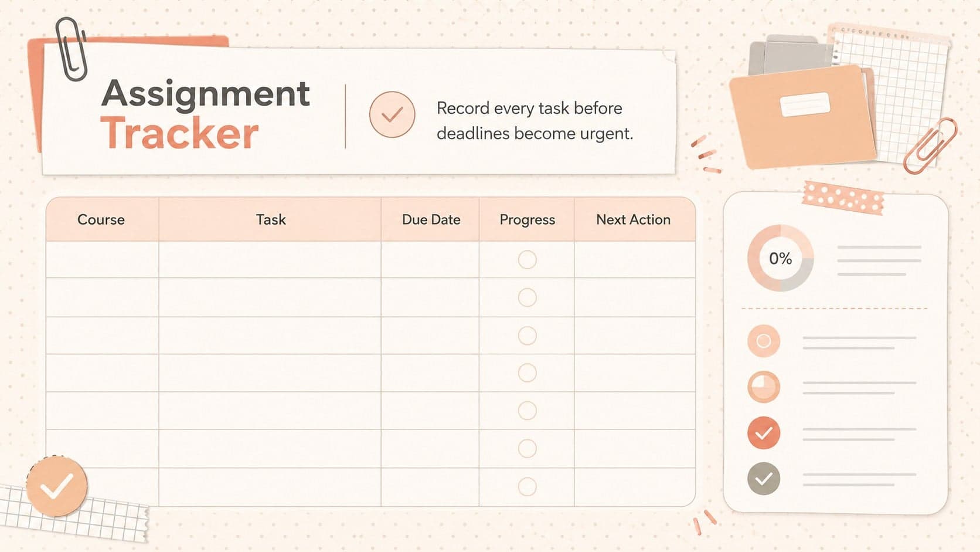Click the text 'Record every task before'

click(529, 109)
